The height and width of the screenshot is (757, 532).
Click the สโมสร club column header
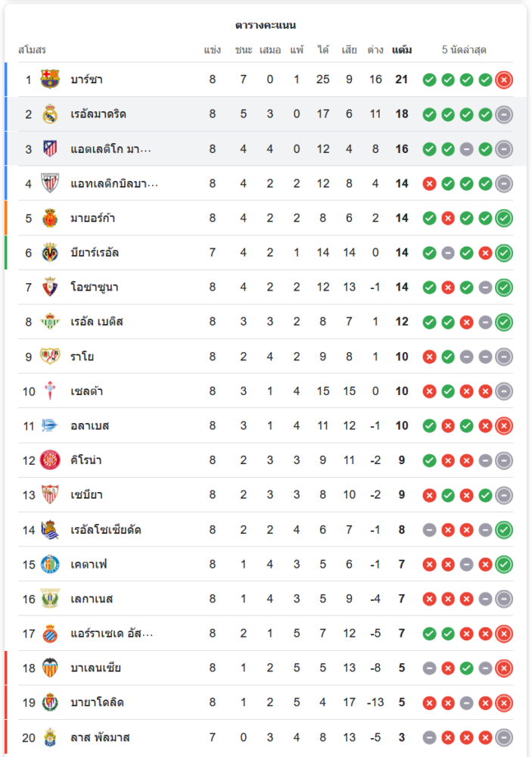(x=32, y=50)
